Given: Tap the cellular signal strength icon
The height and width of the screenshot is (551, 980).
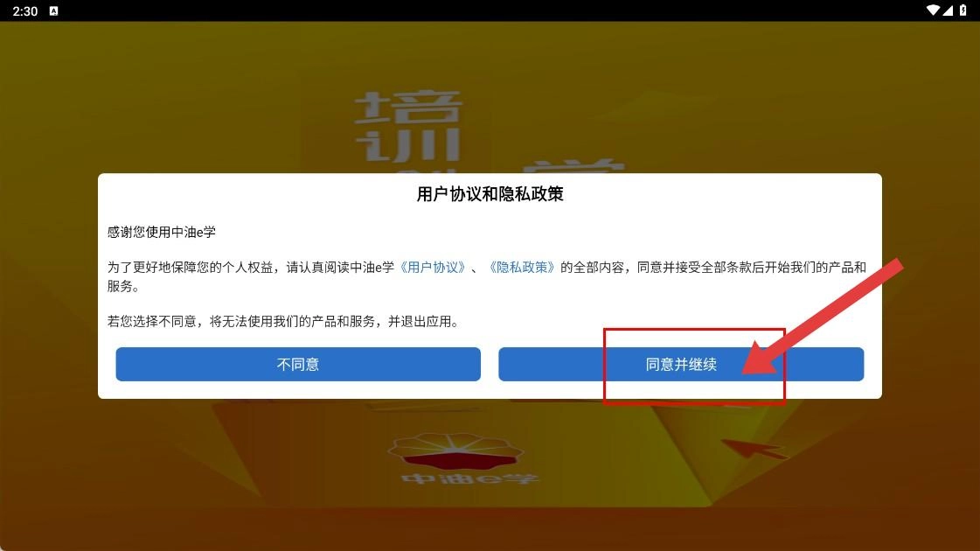Looking at the screenshot, I should point(948,10).
